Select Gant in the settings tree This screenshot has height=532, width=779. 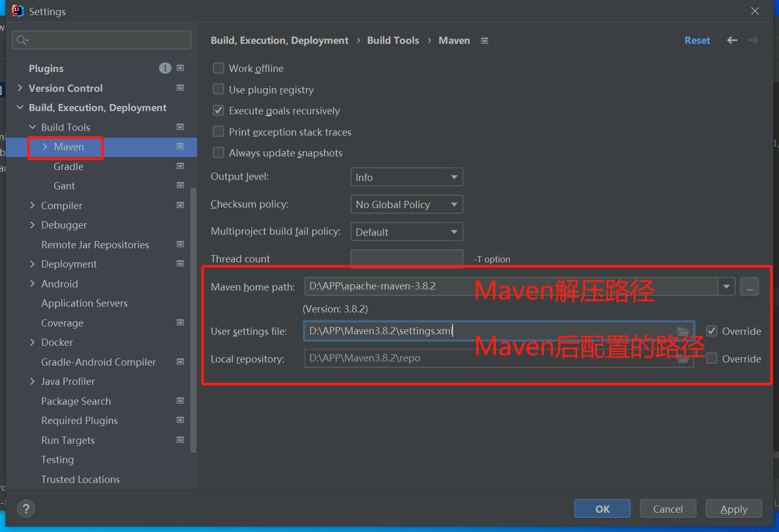tap(64, 186)
